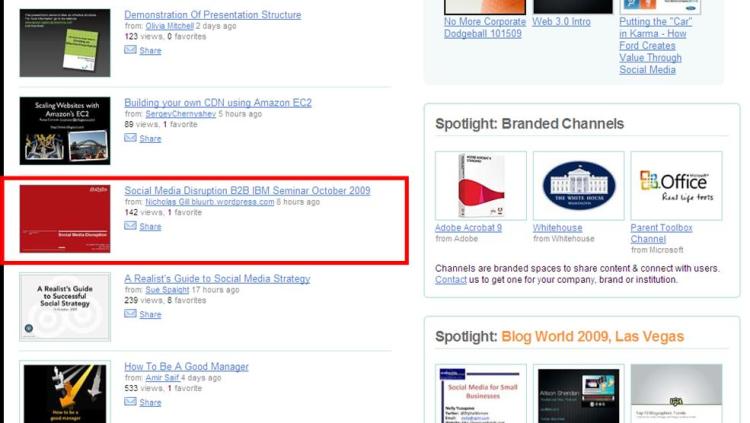Open Blog World 2009, Las Vegas spotlight

point(593,336)
